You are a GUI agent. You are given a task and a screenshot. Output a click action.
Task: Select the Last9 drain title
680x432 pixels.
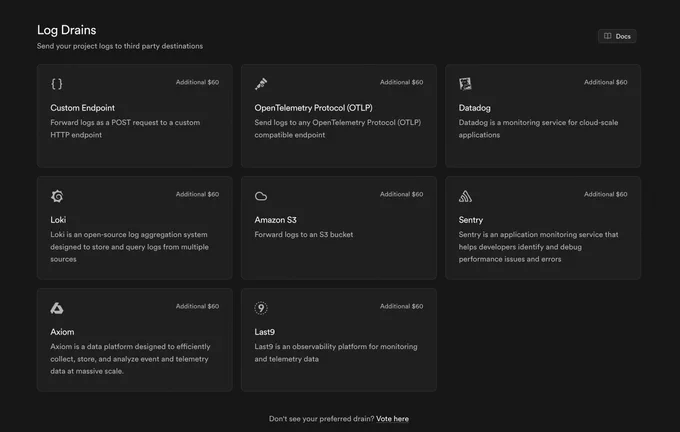[265, 332]
